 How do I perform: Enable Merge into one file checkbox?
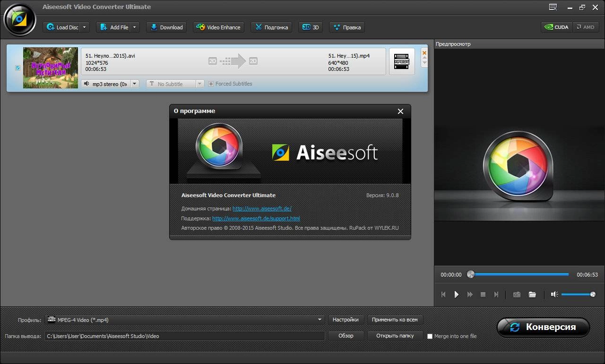[430, 336]
